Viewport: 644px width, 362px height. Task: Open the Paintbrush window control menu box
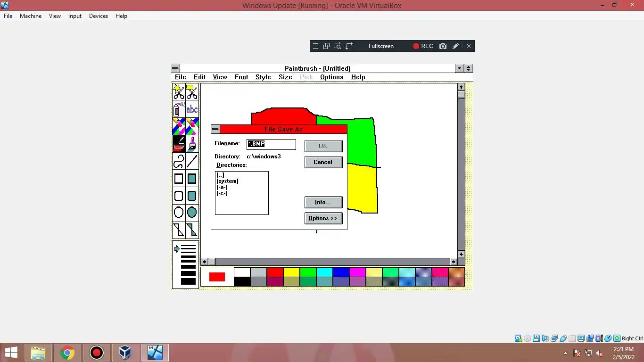point(175,68)
